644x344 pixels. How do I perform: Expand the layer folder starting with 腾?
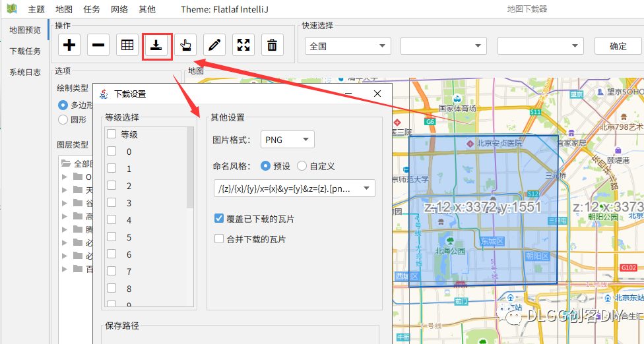(65, 229)
